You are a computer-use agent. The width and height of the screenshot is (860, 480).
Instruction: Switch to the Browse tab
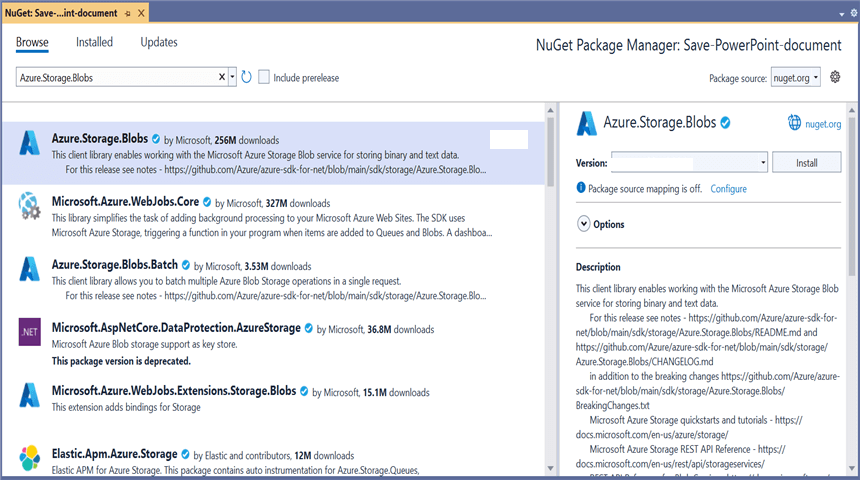[32, 42]
